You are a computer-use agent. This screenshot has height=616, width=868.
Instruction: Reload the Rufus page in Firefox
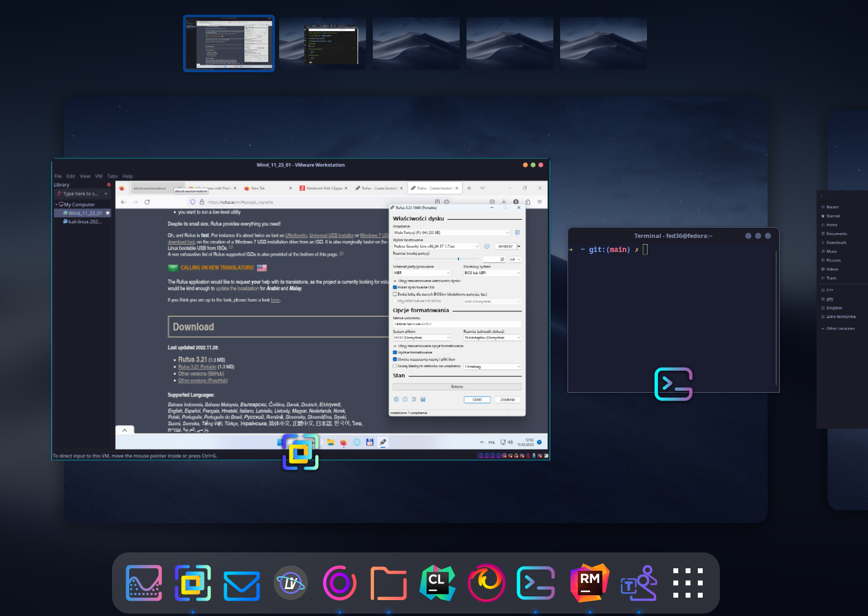click(147, 202)
